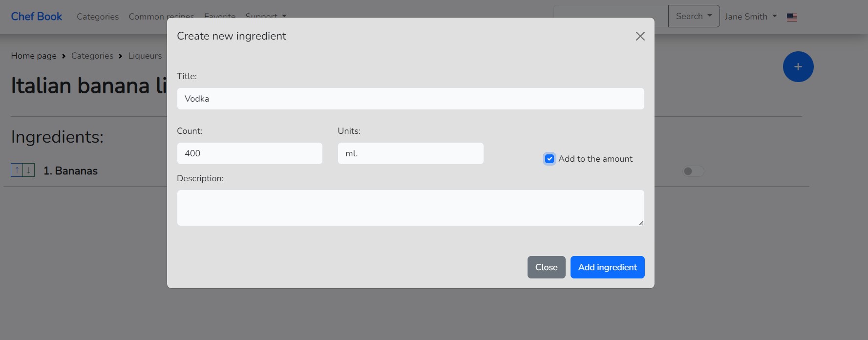Screen dimensions: 868x340
Task: Toggle the switch on the Bananas row
Action: tap(693, 171)
